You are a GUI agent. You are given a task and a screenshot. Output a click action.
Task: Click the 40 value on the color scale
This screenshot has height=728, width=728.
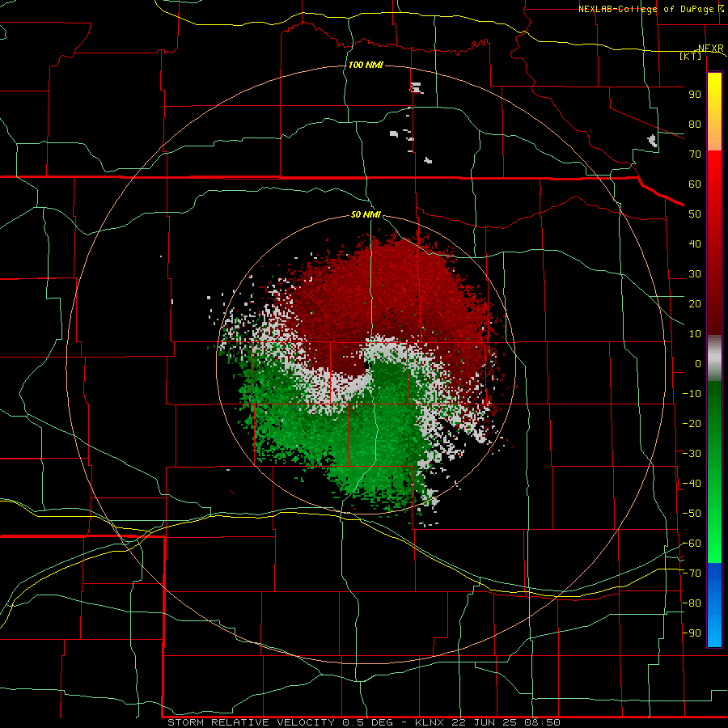point(695,243)
